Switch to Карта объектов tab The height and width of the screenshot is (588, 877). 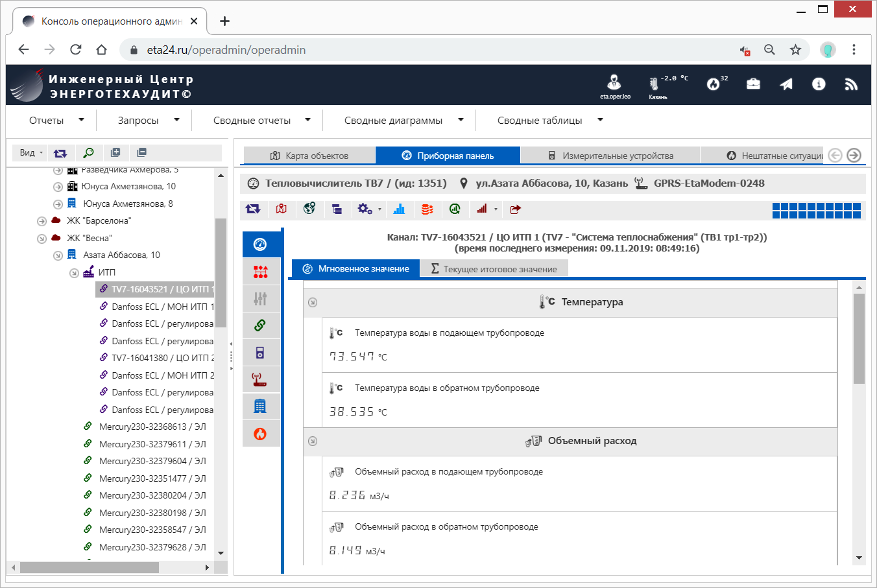(309, 156)
